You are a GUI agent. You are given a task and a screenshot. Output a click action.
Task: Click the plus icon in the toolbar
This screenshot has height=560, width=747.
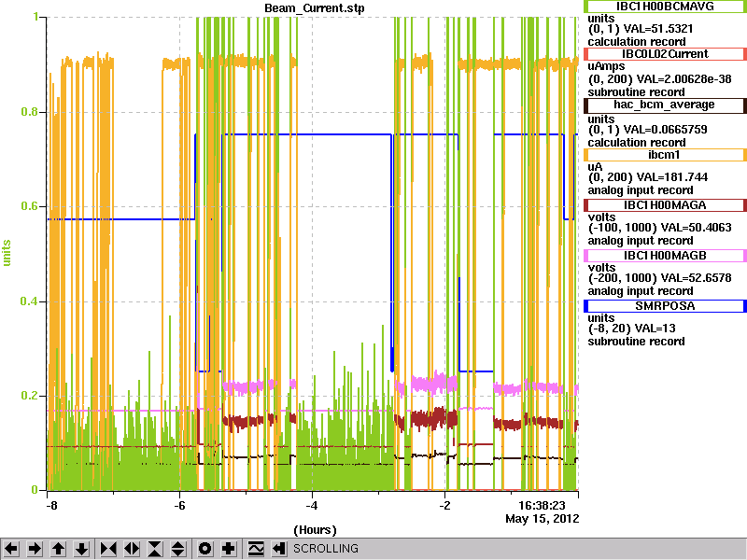pyautogui.click(x=229, y=549)
